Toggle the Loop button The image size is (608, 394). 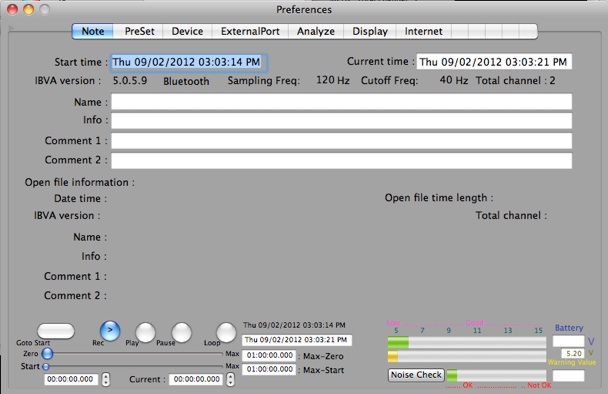tap(226, 332)
